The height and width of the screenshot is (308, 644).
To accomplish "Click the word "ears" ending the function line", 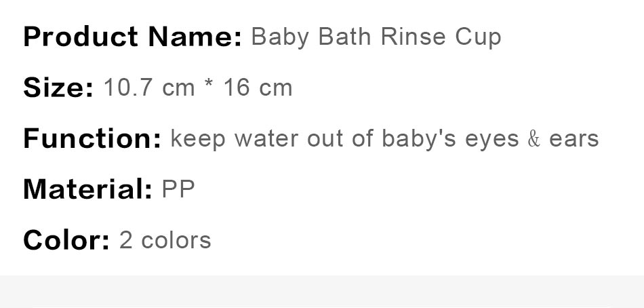I will click(x=573, y=139).
